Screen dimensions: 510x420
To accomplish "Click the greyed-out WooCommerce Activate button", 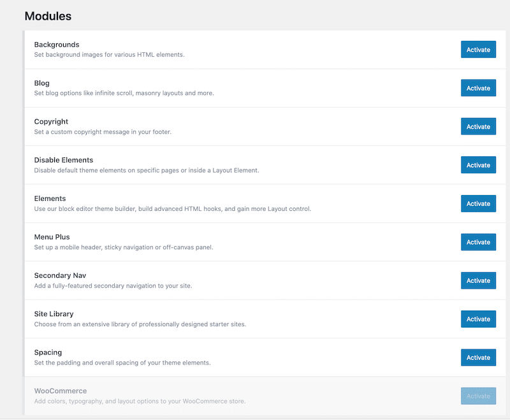I will [478, 396].
